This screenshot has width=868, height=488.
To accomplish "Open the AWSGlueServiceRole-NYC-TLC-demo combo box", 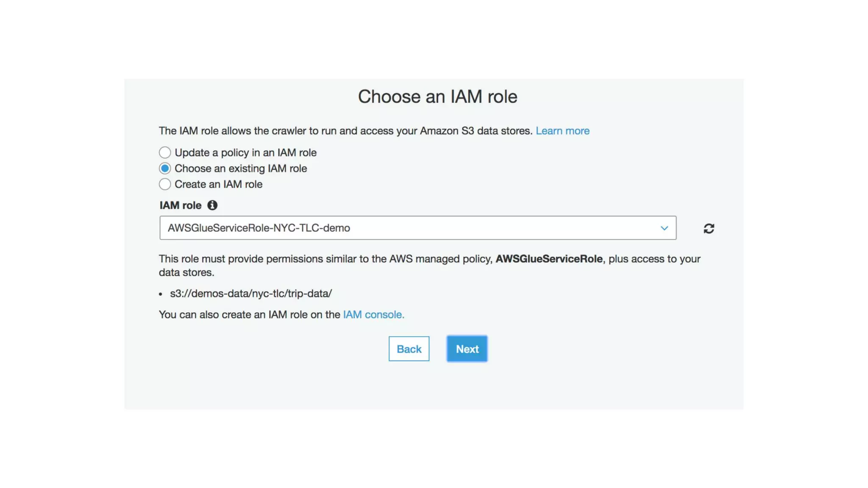I will [x=417, y=228].
